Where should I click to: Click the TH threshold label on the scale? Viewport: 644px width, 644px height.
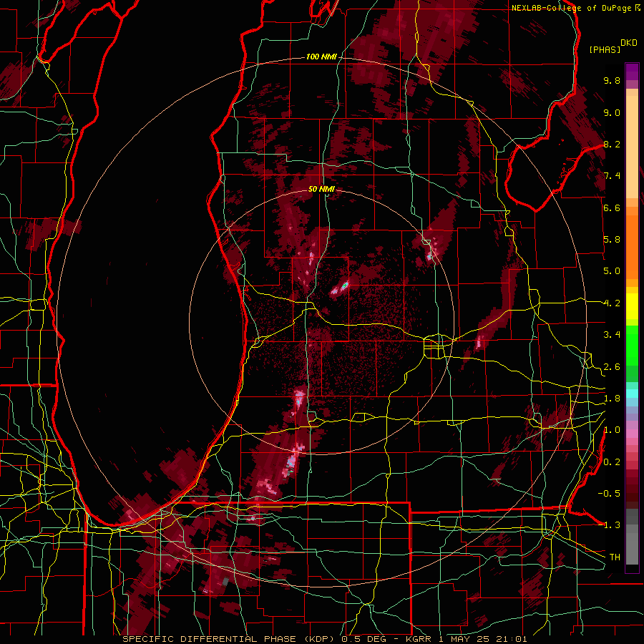[x=615, y=557]
